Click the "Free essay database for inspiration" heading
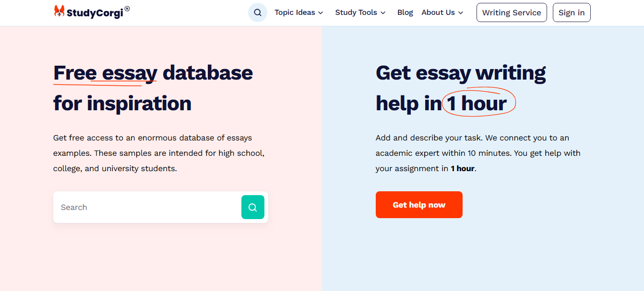Image resolution: width=644 pixels, height=291 pixels. [153, 88]
